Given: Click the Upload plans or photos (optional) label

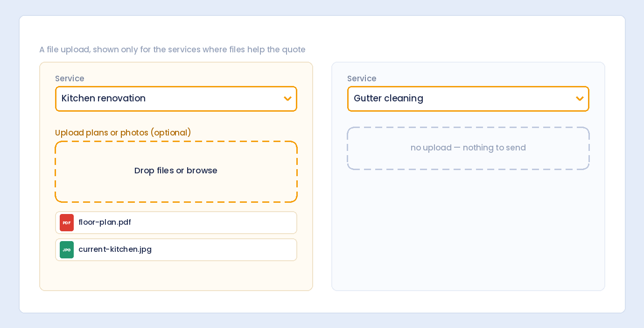Looking at the screenshot, I should coord(123,133).
